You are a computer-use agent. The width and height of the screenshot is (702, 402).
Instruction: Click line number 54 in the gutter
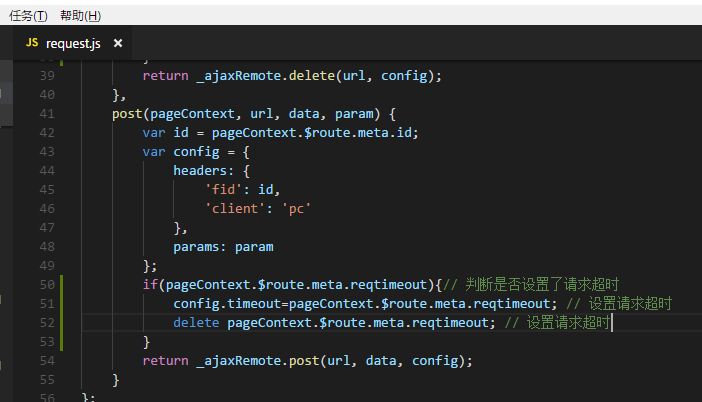click(47, 361)
